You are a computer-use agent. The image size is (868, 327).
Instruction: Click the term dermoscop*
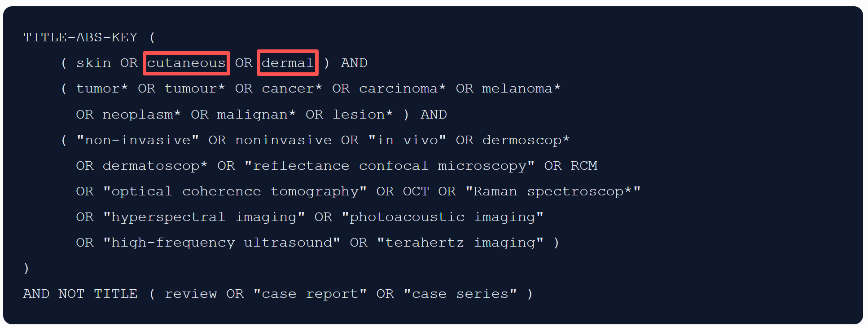[x=526, y=140]
